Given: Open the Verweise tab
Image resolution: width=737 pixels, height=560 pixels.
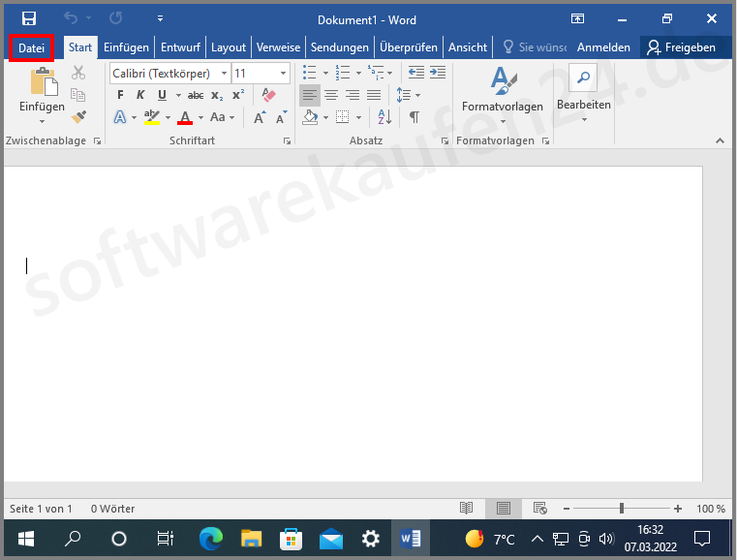Looking at the screenshot, I should point(278,47).
